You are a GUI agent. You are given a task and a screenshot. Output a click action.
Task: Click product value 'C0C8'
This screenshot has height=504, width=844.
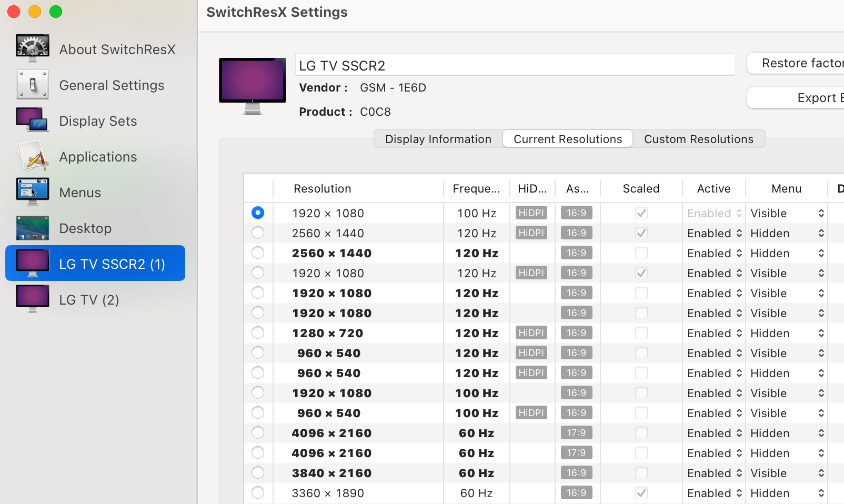point(376,112)
